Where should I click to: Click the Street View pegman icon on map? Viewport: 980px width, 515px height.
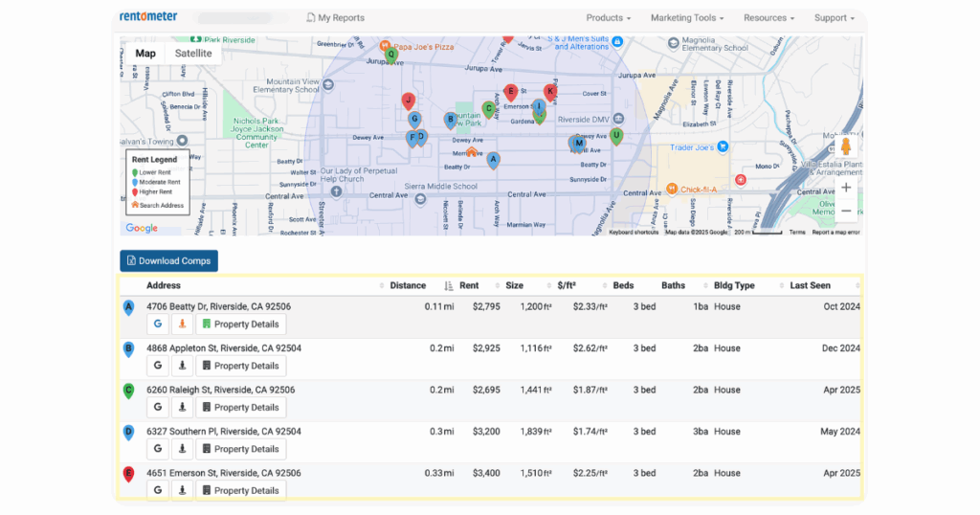tap(845, 147)
